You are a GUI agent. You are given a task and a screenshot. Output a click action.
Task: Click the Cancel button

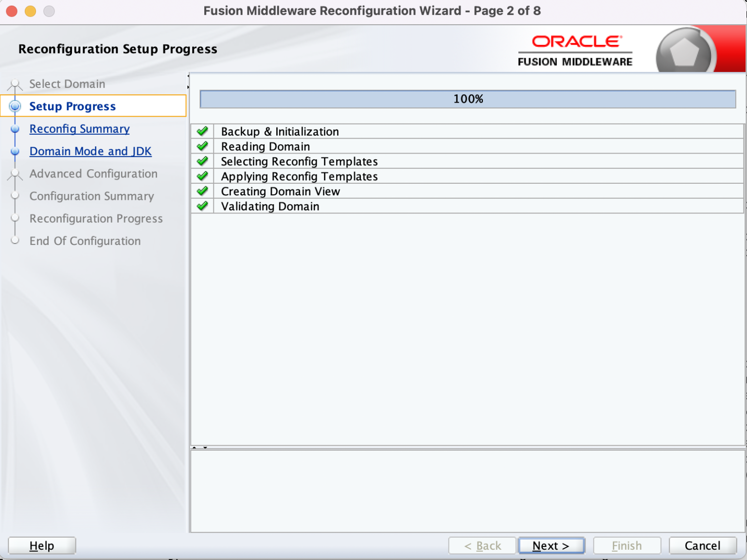pos(702,545)
